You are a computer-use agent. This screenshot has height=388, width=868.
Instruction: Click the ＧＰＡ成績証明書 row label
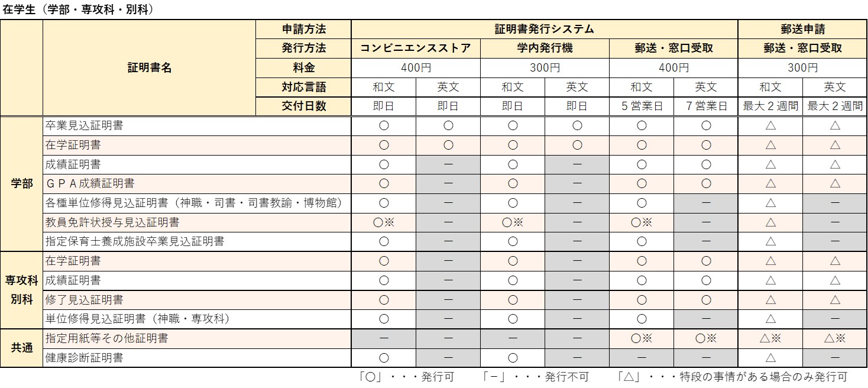[90, 183]
